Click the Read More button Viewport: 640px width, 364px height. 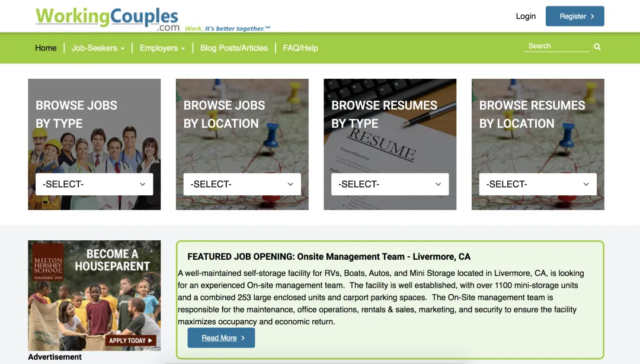click(221, 338)
